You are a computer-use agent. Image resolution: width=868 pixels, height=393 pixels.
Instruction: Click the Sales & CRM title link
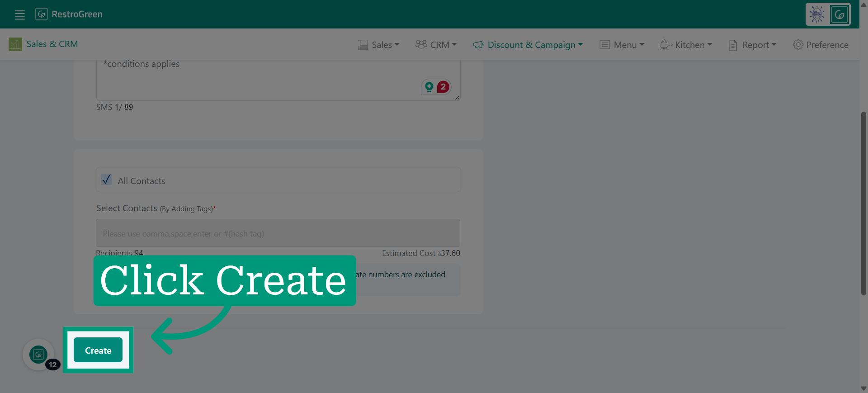click(52, 44)
